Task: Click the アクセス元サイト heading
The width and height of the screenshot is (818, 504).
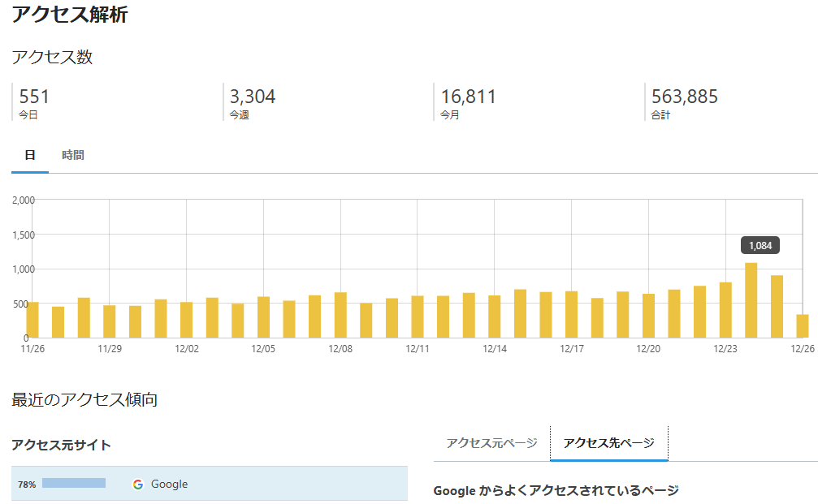Action: [61, 445]
